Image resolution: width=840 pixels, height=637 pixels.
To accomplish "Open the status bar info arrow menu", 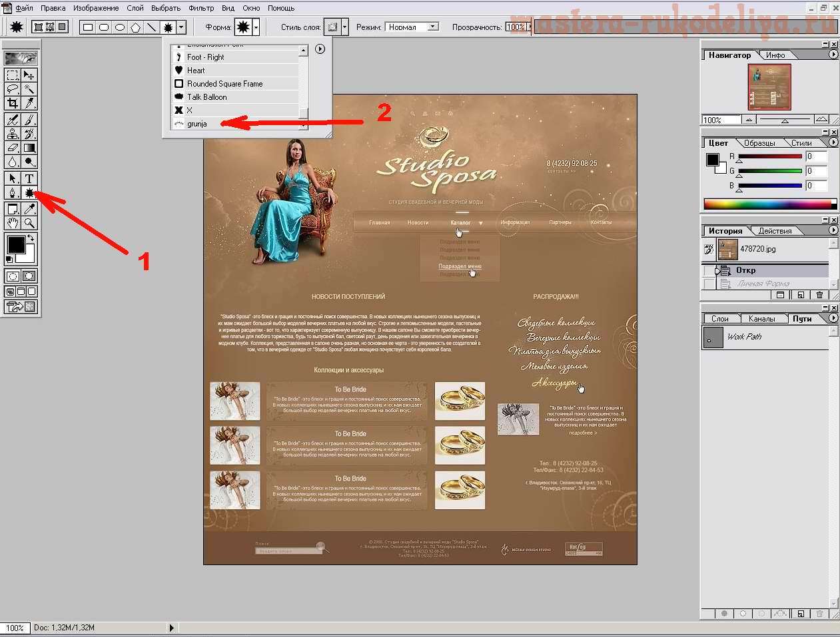I will [x=171, y=627].
